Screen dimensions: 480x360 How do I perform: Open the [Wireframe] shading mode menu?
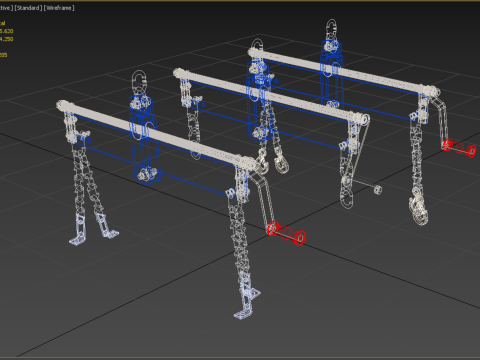[x=59, y=8]
